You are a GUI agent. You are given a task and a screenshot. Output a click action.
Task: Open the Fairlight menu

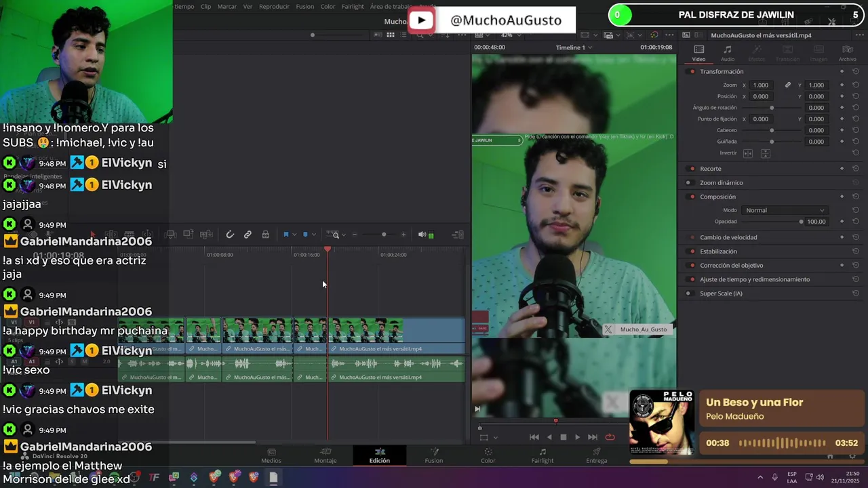tap(353, 6)
